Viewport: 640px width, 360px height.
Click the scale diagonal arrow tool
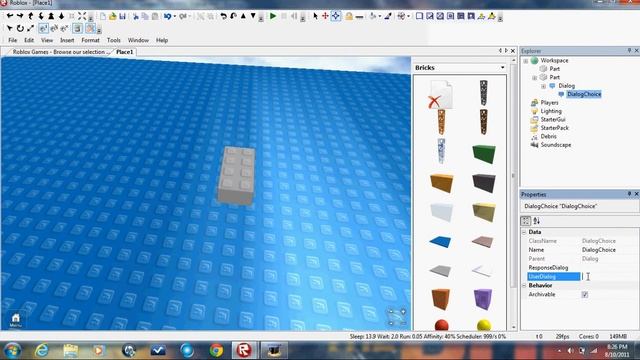[x=30, y=29]
